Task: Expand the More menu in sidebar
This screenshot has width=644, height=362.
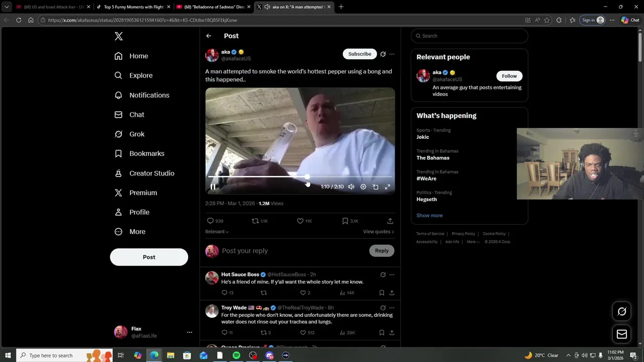Action: (130, 232)
